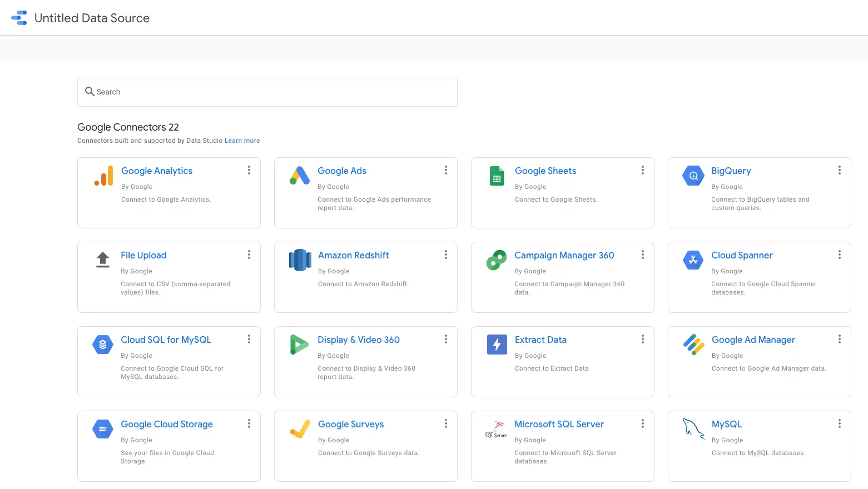
Task: Select the Extract Data connector title
Action: [x=540, y=340]
